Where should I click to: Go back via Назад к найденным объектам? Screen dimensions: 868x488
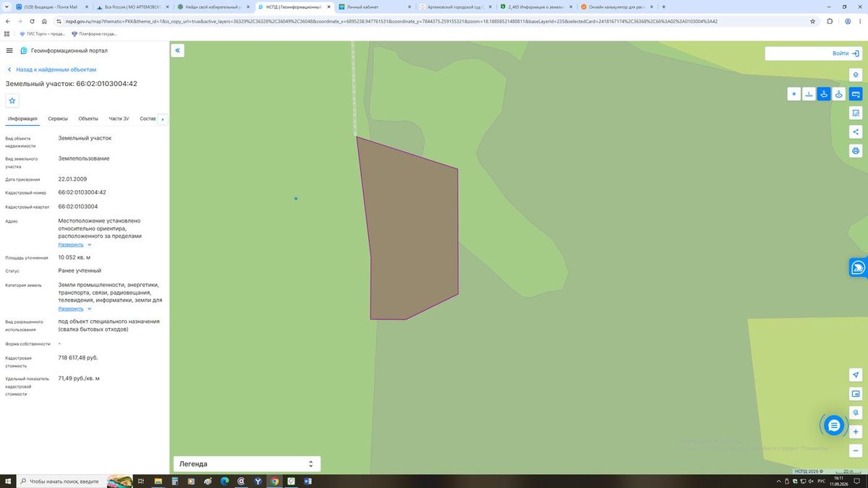pyautogui.click(x=51, y=69)
